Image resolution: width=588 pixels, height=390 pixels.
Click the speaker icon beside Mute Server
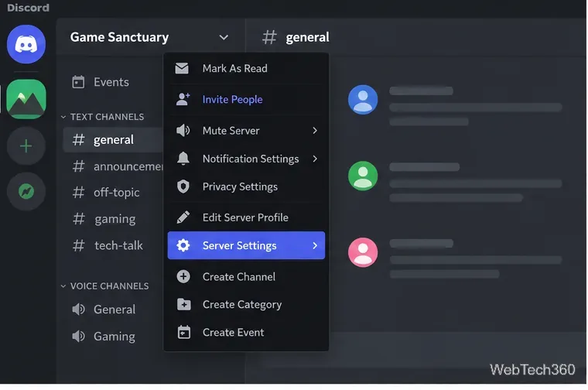(x=183, y=131)
